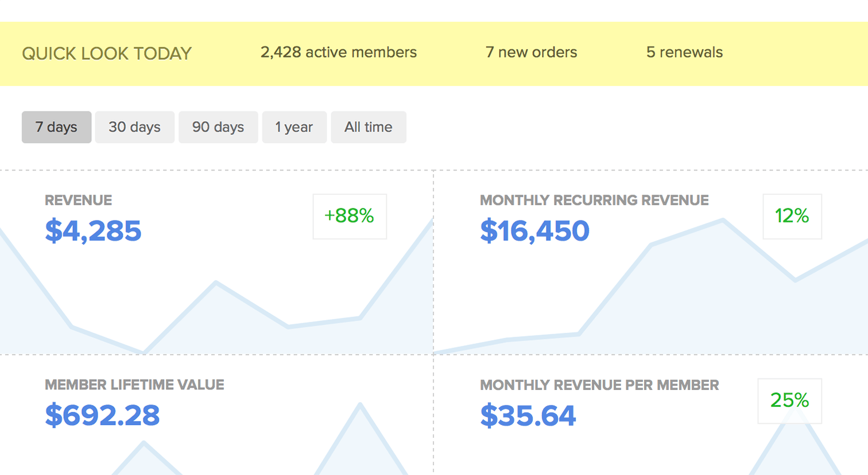Open the 7 new orders details

tap(531, 52)
